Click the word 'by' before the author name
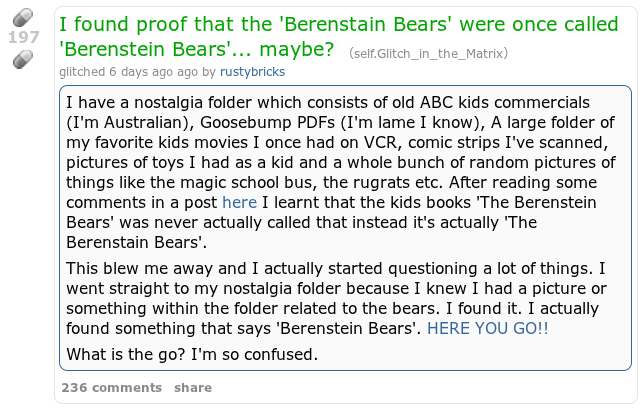This screenshot has width=642, height=408. (209, 72)
